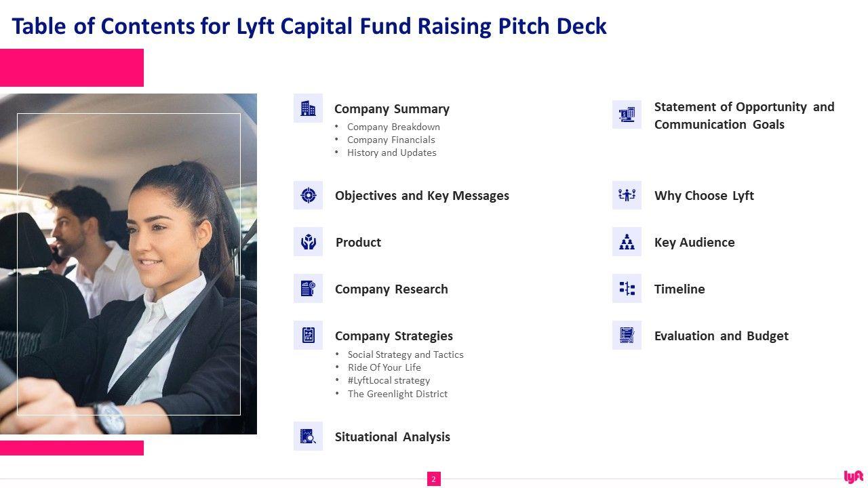
Task: Click the driver photo thumbnail
Action: 128,264
